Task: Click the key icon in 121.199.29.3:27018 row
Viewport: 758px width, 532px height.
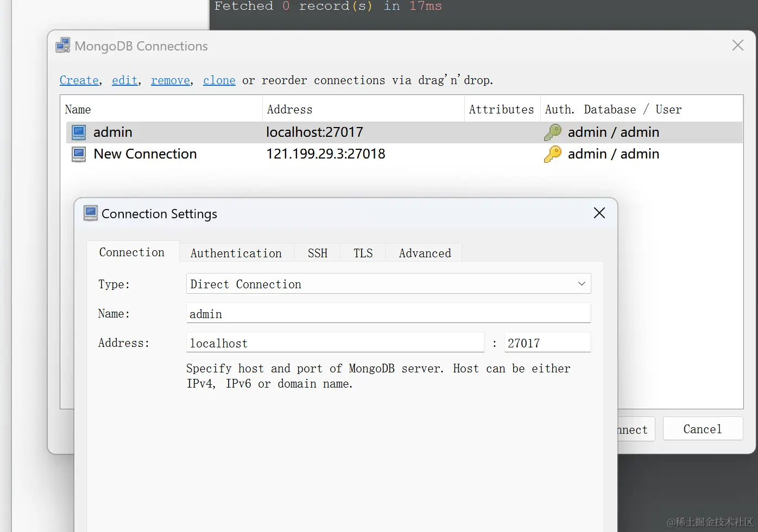Action: tap(553, 154)
